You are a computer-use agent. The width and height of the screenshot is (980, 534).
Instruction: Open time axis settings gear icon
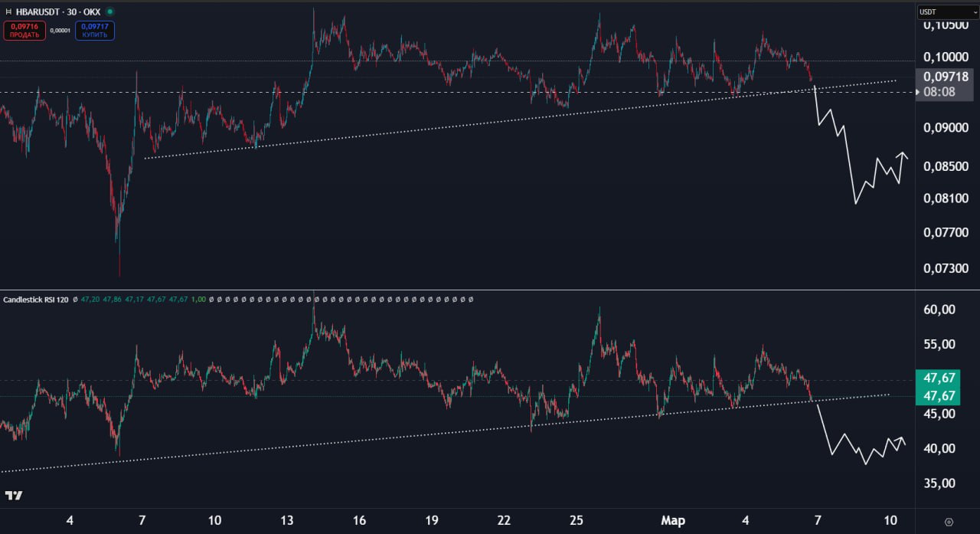(x=949, y=522)
